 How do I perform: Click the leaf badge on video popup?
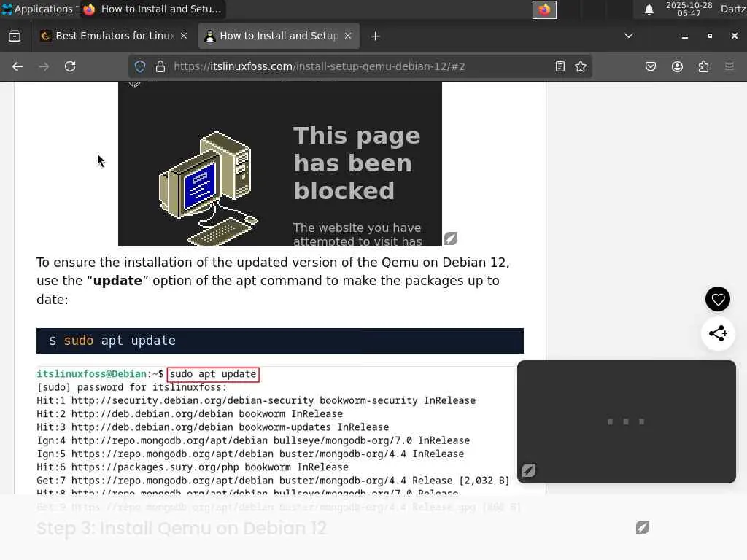[529, 470]
